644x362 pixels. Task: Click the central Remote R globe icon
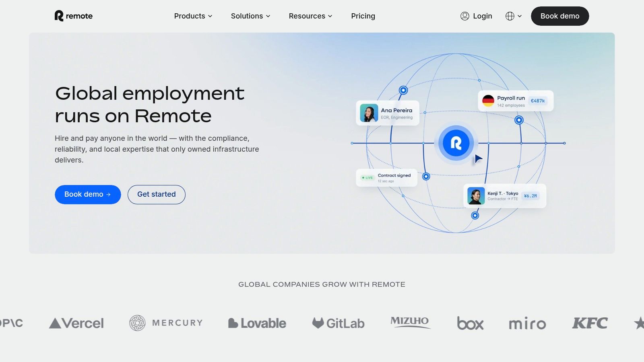456,143
